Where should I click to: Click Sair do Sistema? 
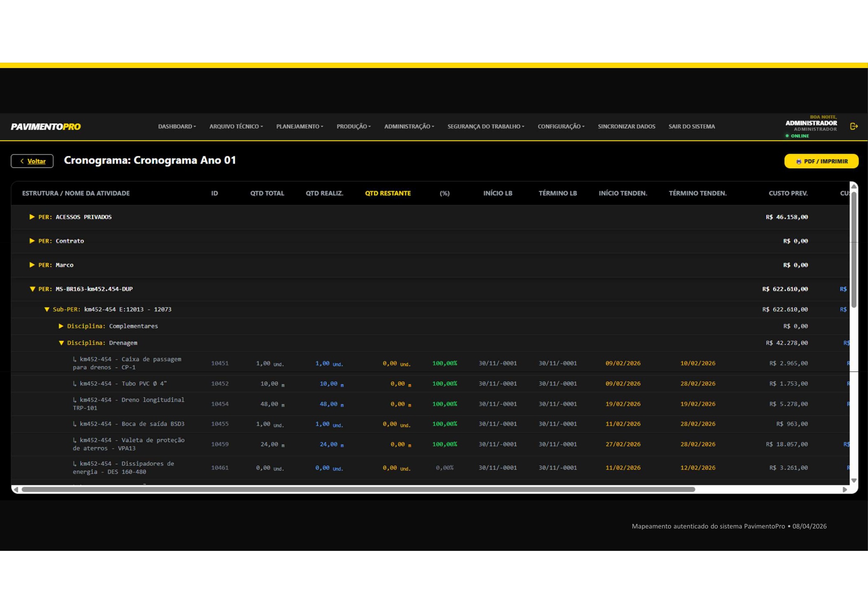coord(692,127)
